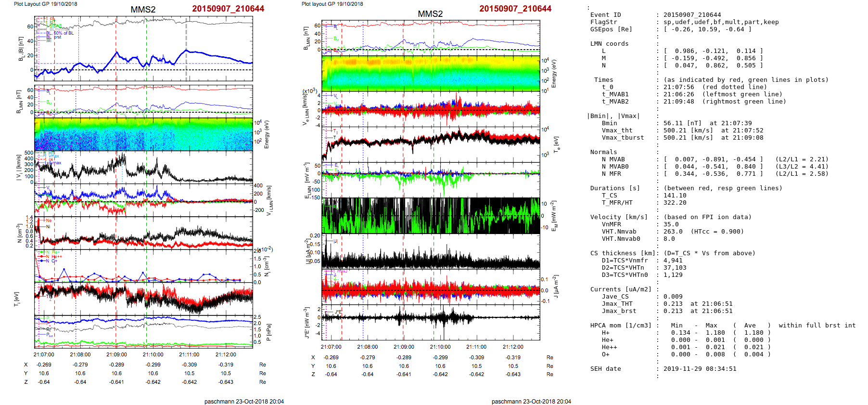Select the 'D2=TCS*VHTn' label
Image resolution: width=868 pixels, height=405 pixels.
point(623,268)
